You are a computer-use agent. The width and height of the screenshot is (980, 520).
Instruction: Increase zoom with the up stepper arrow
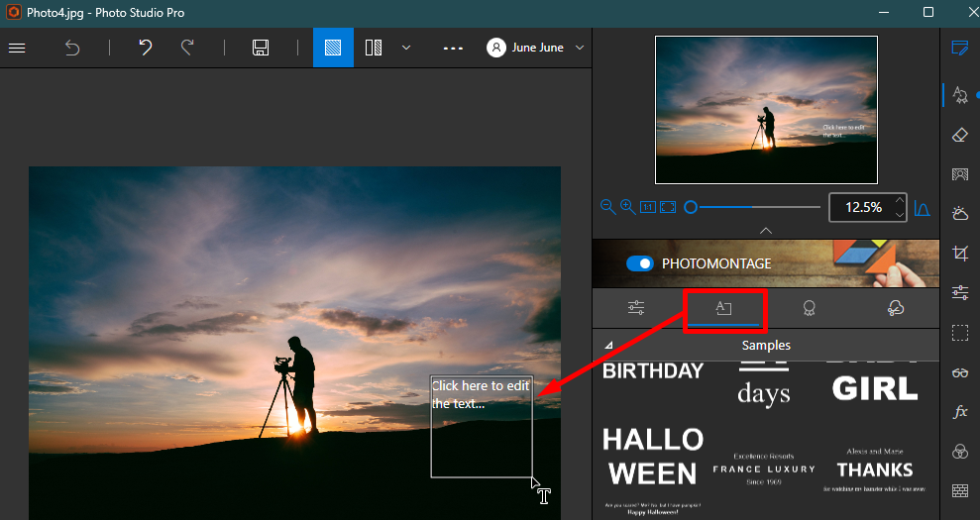click(x=900, y=200)
